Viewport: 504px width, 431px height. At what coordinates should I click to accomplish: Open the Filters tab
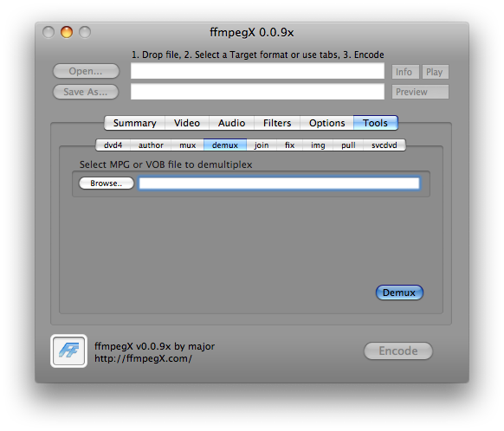277,123
